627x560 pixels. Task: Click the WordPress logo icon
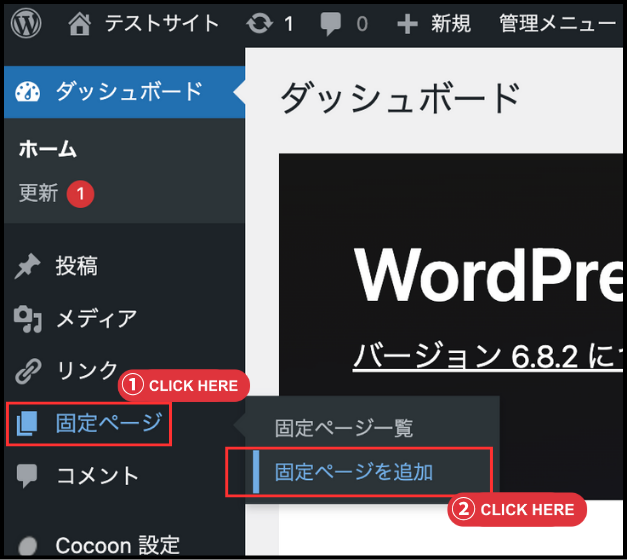click(x=26, y=24)
